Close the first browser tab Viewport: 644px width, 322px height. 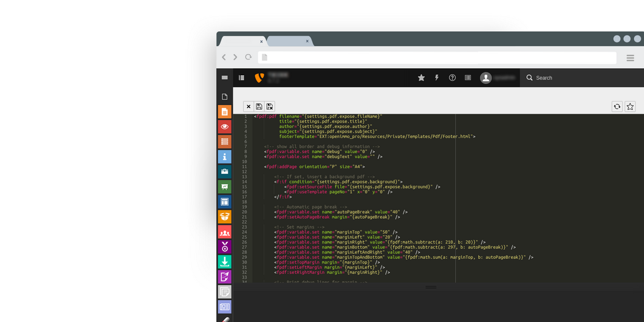[x=261, y=41]
